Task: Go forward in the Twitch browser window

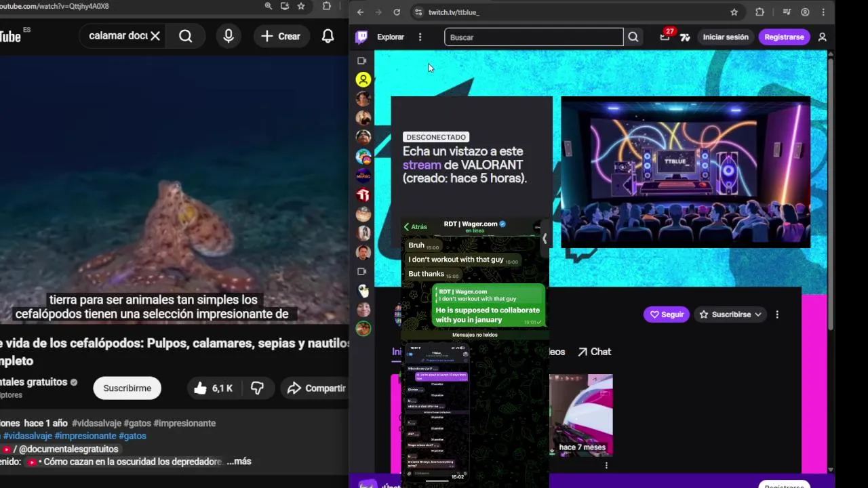Action: (x=378, y=12)
